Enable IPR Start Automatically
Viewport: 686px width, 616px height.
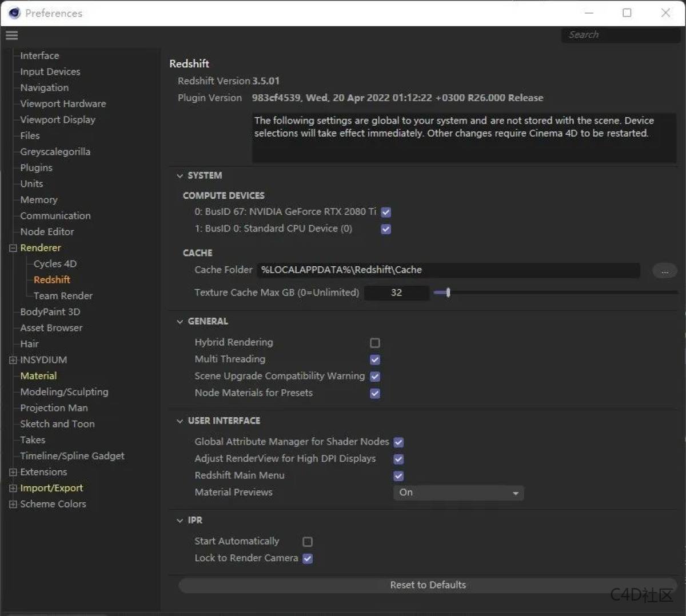click(308, 542)
